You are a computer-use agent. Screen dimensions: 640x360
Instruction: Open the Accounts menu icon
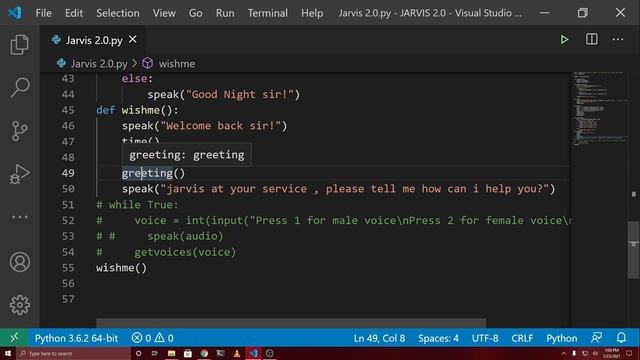20,262
